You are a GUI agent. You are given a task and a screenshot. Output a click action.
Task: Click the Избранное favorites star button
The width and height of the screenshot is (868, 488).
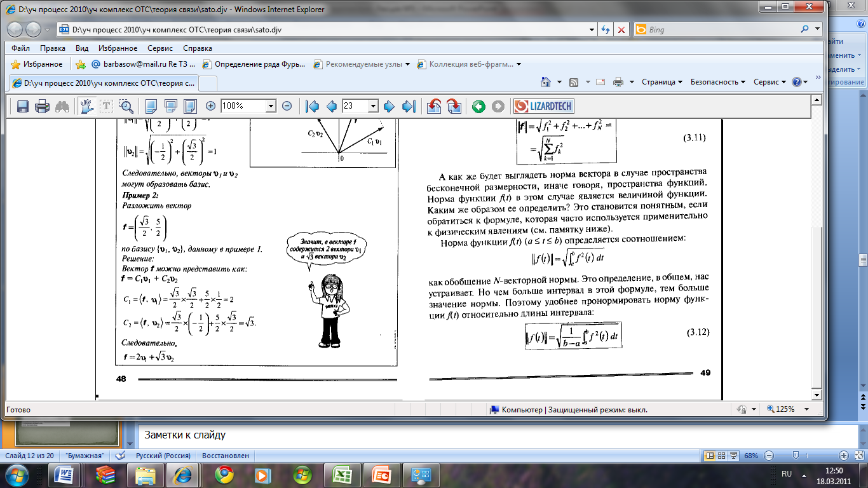(x=37, y=64)
